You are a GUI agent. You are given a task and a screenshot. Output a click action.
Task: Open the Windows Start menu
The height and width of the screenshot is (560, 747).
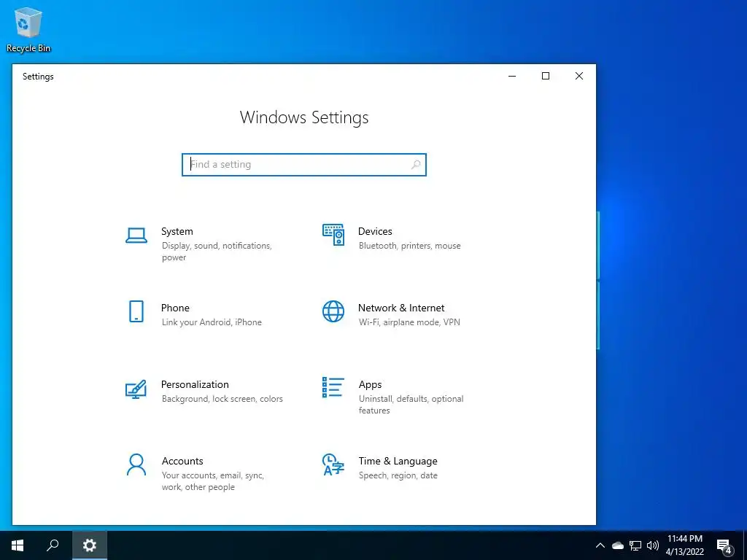18,545
